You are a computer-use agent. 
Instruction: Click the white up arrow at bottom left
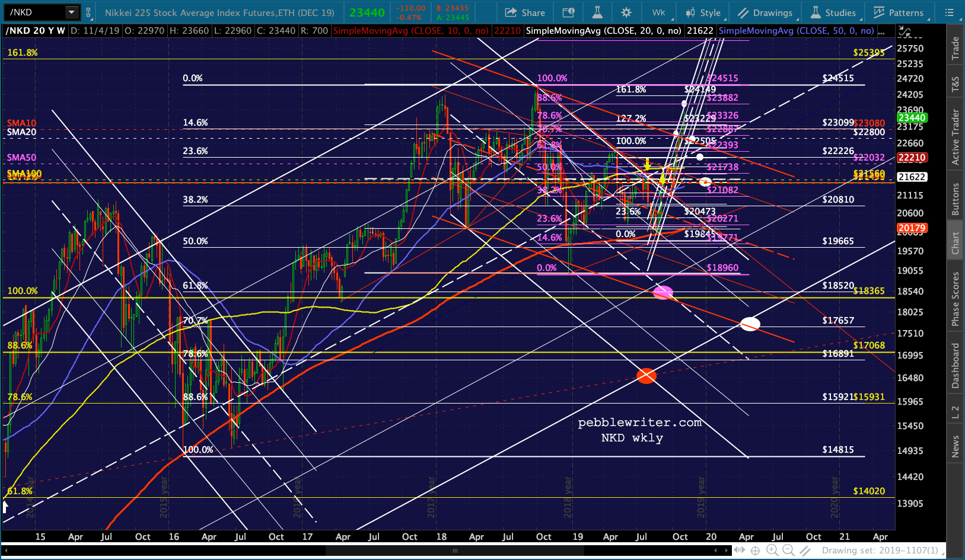(5, 507)
